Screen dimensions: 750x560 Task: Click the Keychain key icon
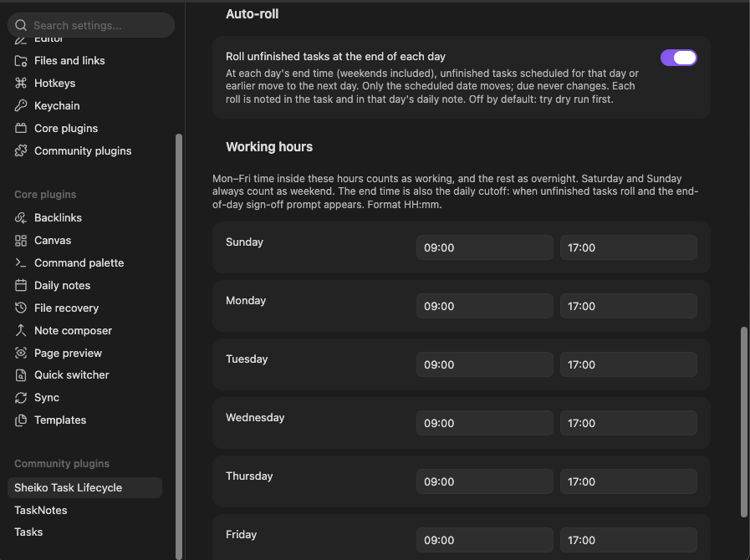[x=21, y=105]
